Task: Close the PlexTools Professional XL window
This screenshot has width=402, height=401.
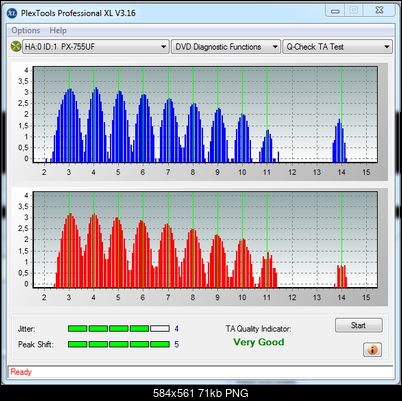Action: pos(380,10)
